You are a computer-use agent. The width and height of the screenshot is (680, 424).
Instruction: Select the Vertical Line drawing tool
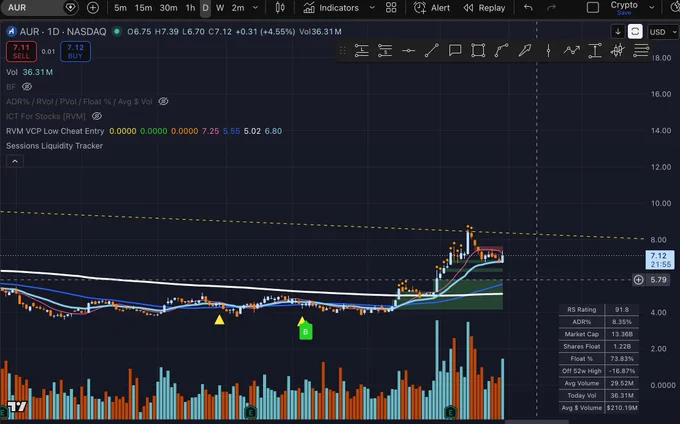click(548, 51)
